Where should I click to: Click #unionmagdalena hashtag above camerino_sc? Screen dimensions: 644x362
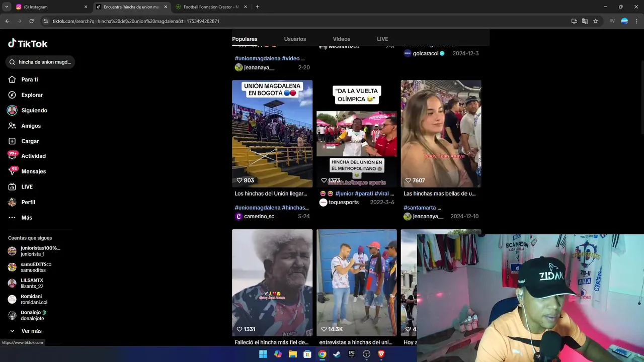(258, 208)
